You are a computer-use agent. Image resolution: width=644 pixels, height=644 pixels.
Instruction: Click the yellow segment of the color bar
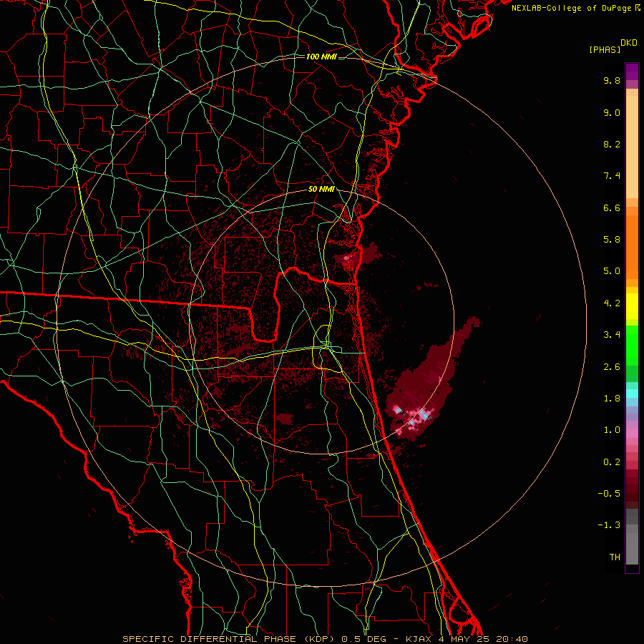632,306
